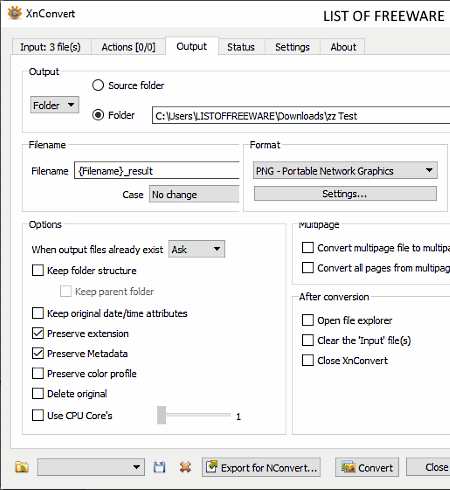
Task: Click the XnConvert app logo icon
Action: [x=15, y=13]
